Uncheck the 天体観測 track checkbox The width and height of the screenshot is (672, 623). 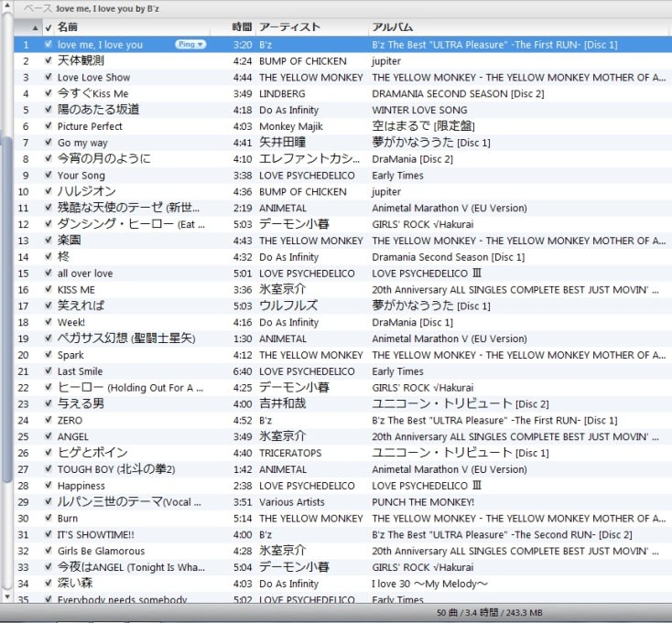49,60
